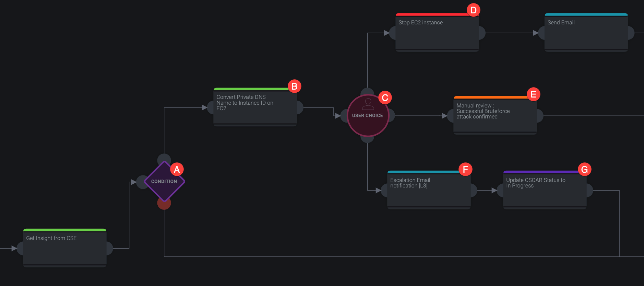This screenshot has width=644, height=286.
Task: Click red marker B badge
Action: 294,86
